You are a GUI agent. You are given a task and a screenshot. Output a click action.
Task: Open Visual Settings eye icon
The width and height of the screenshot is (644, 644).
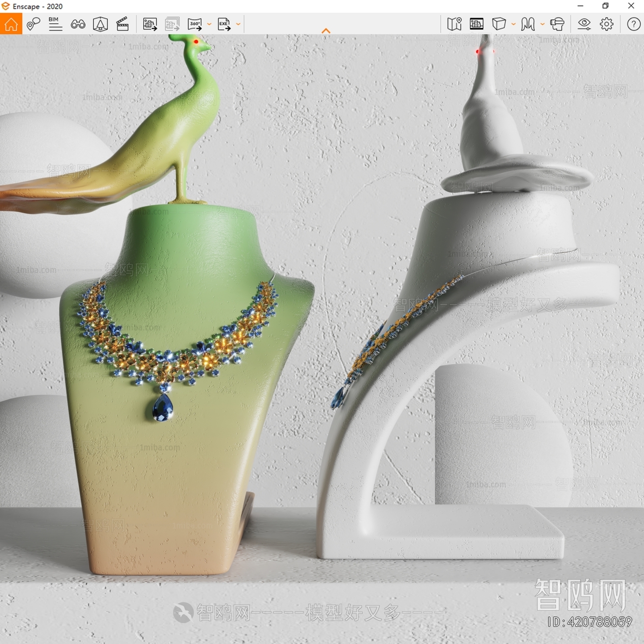[x=584, y=24]
